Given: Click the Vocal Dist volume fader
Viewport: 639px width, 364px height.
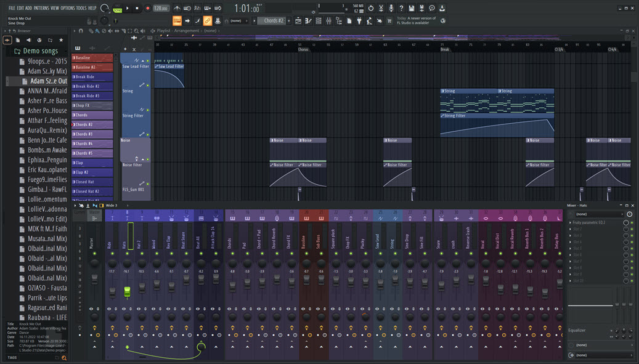Looking at the screenshot, I should pyautogui.click(x=500, y=289).
